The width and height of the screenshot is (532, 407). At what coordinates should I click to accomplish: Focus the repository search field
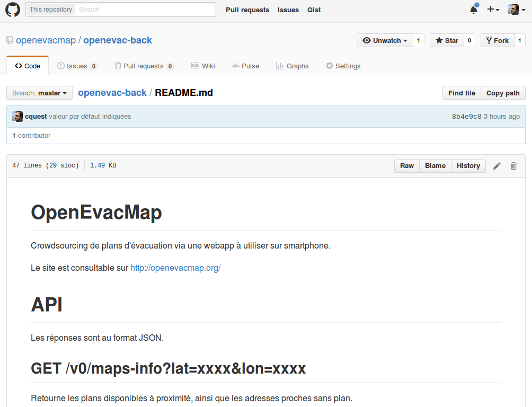(145, 10)
